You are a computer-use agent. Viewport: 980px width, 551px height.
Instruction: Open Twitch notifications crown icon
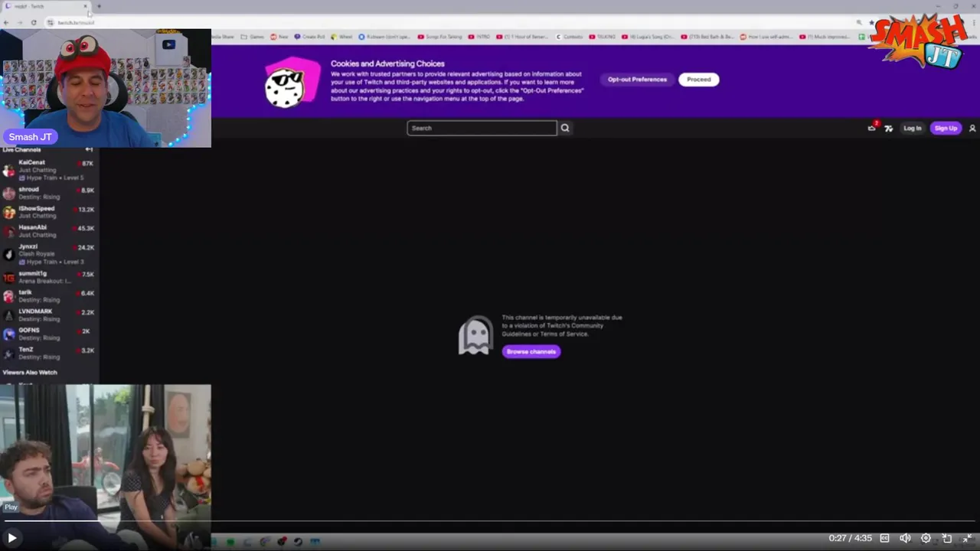tap(871, 128)
